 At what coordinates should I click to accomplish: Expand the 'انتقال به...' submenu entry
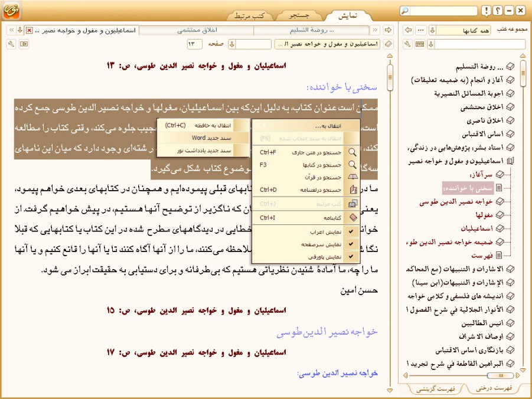[x=306, y=126]
